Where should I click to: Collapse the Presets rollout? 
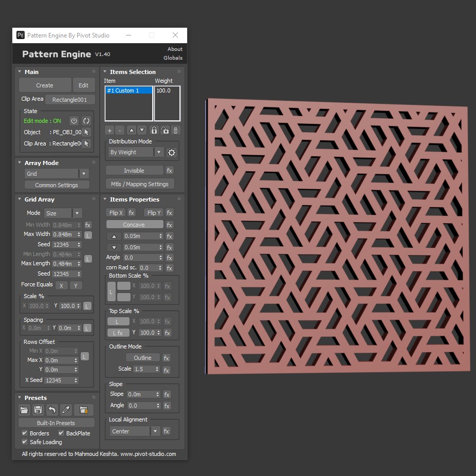[x=20, y=397]
